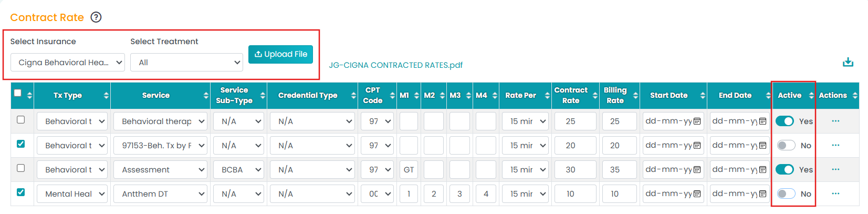Image resolution: width=868 pixels, height=214 pixels.
Task: Enable the Active toggle for Antthem DT row
Action: point(786,194)
